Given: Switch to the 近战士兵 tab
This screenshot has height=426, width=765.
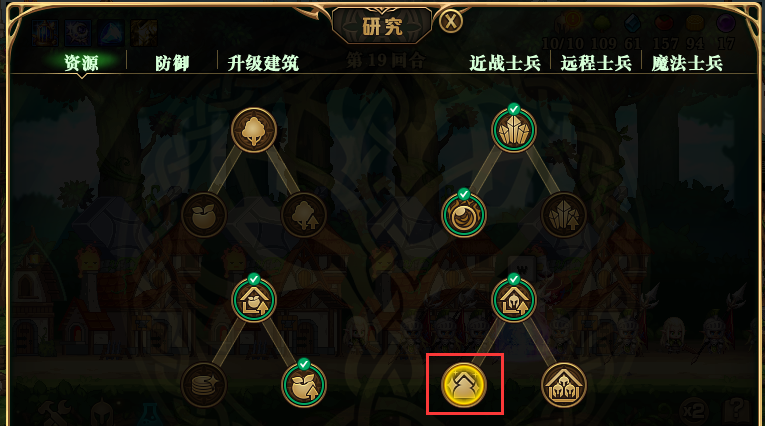Looking at the screenshot, I should coord(505,63).
